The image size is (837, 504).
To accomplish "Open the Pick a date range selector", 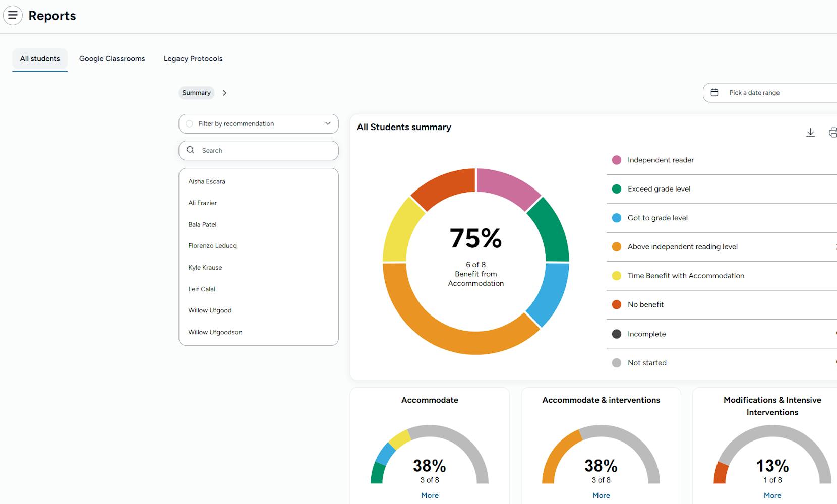I will (753, 92).
